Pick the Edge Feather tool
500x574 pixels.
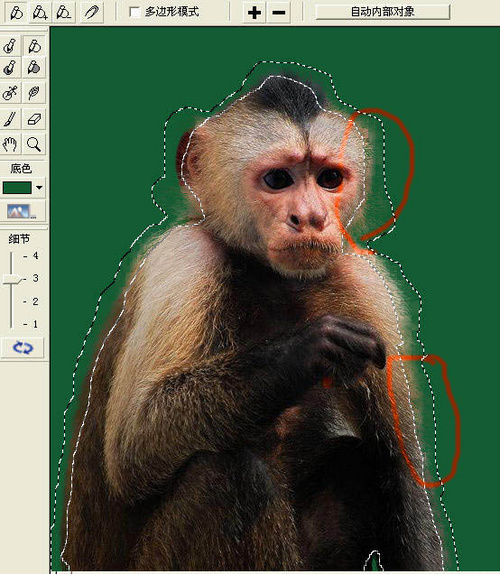point(34,93)
